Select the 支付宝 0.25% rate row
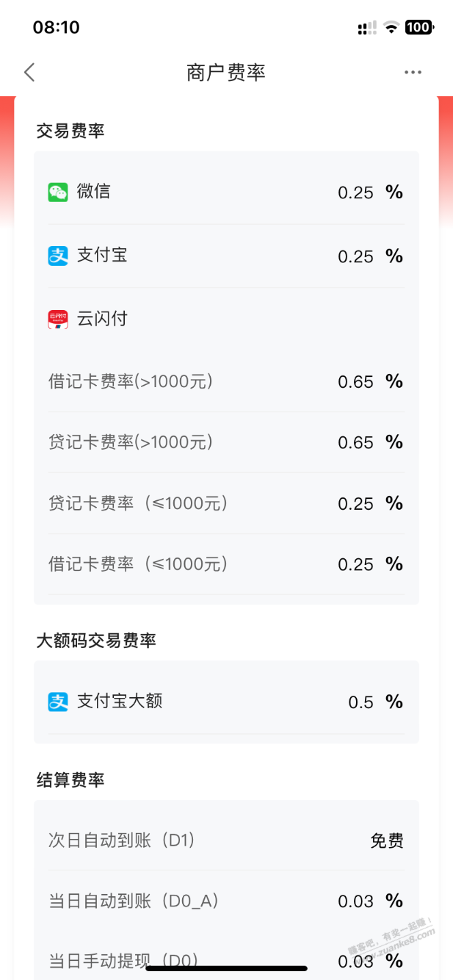Screen dimensions: 453x980 [226, 256]
